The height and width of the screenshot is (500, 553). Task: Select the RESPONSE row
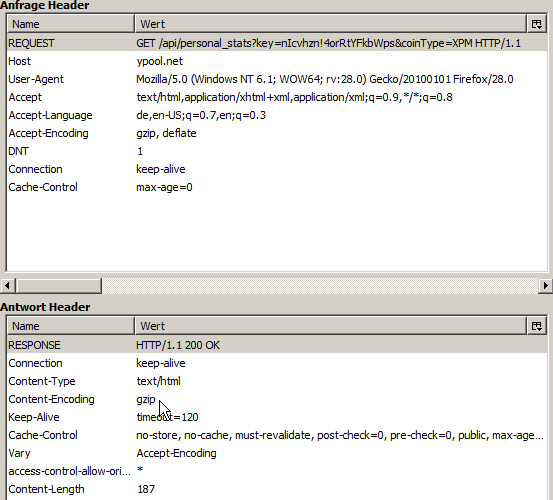point(277,345)
